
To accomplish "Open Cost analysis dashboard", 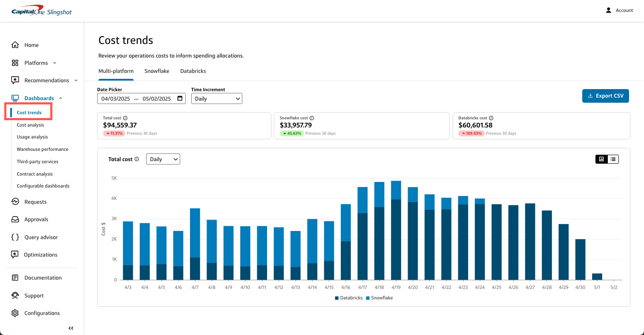I will pos(30,125).
